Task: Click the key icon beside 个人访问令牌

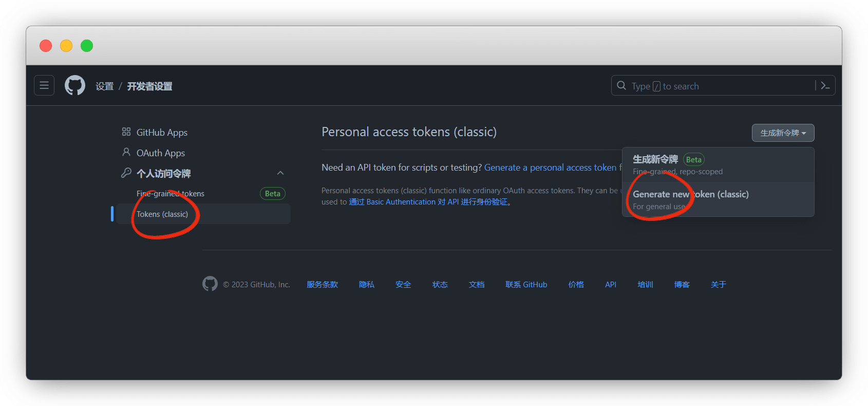Action: tap(126, 173)
